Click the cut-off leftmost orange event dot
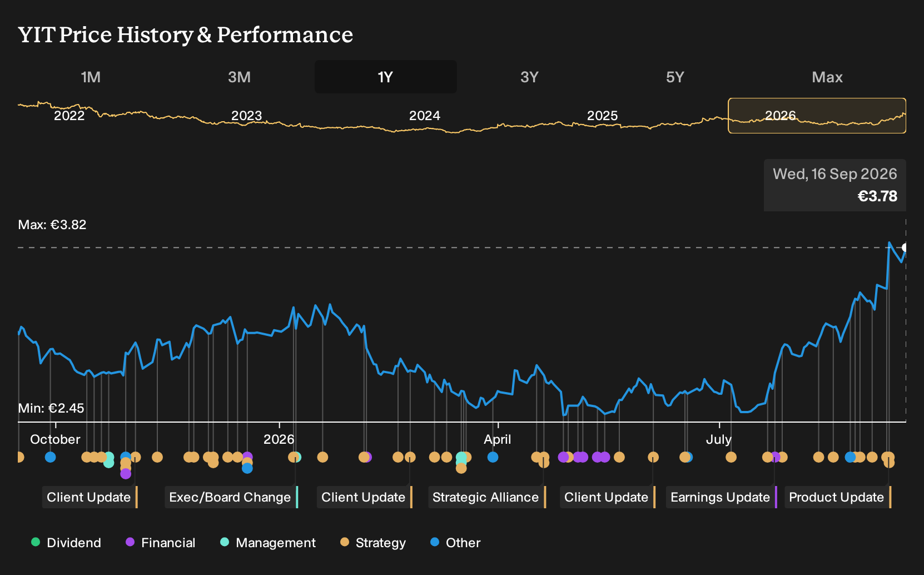The image size is (924, 575). pos(20,457)
